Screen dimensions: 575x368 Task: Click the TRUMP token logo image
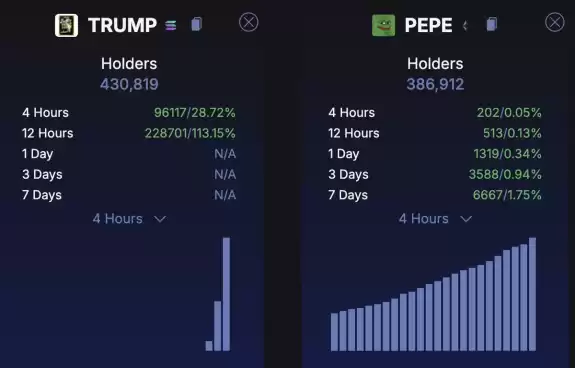66,25
